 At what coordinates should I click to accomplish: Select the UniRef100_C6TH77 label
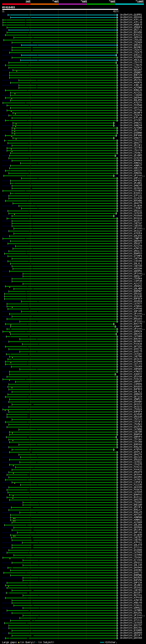131,304
